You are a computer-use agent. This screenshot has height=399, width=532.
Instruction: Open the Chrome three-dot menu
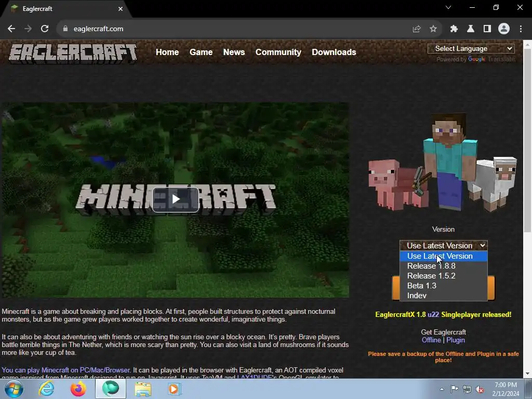(521, 29)
